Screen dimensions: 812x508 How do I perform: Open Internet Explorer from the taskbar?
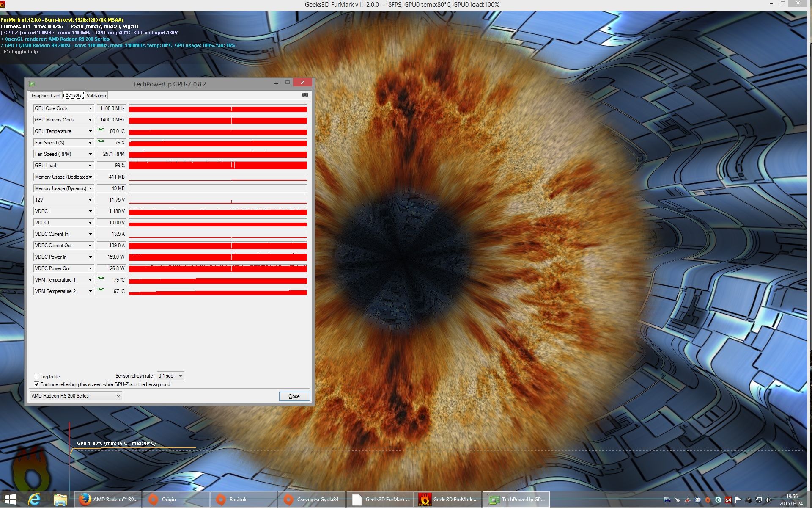click(34, 500)
